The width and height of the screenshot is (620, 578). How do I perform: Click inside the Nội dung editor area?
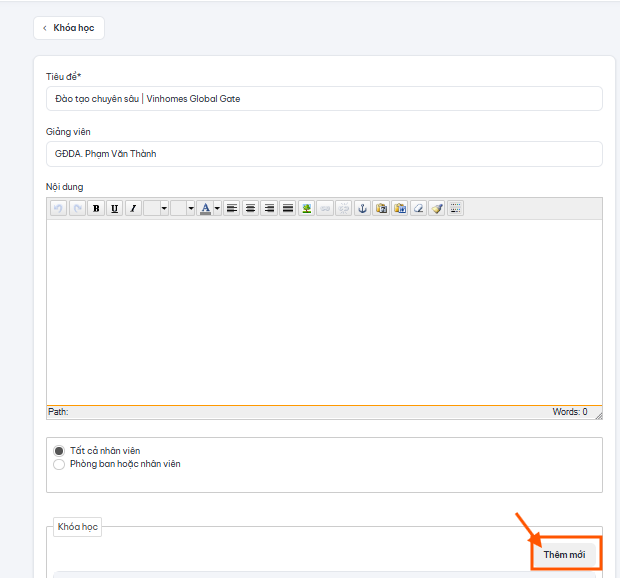pyautogui.click(x=324, y=312)
